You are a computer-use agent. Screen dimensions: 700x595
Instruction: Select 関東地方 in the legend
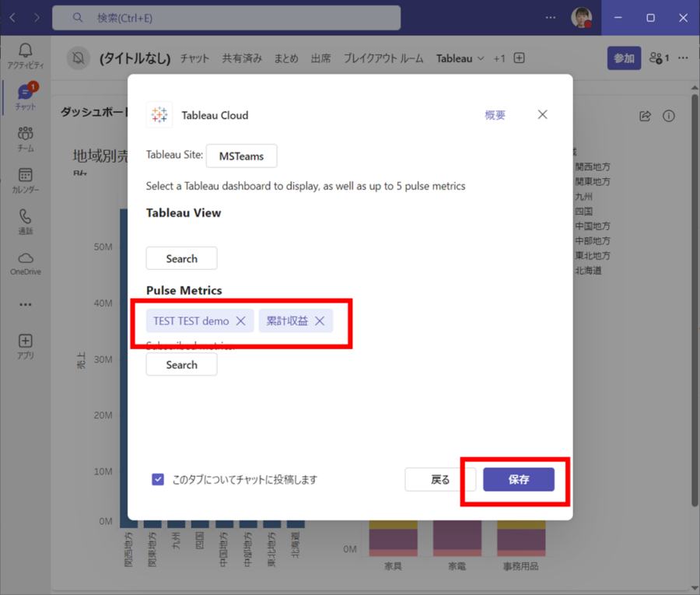592,182
